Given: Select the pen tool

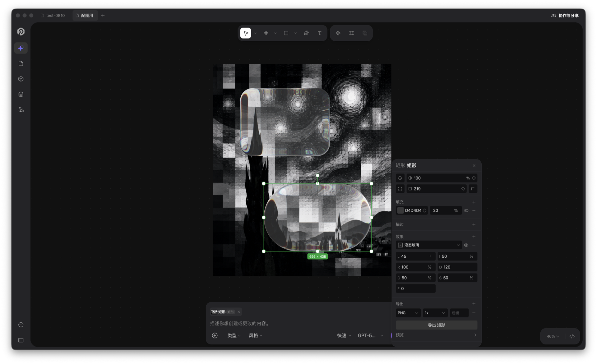Looking at the screenshot, I should (306, 33).
